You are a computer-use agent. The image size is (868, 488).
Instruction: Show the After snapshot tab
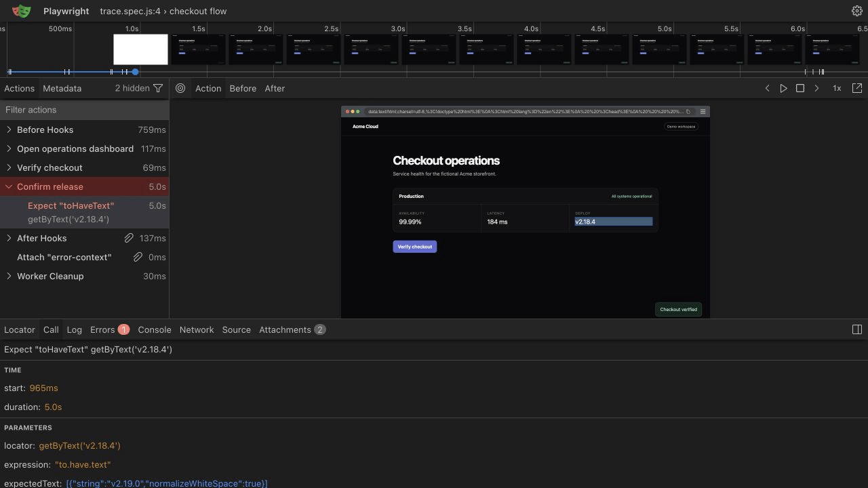tap(275, 88)
